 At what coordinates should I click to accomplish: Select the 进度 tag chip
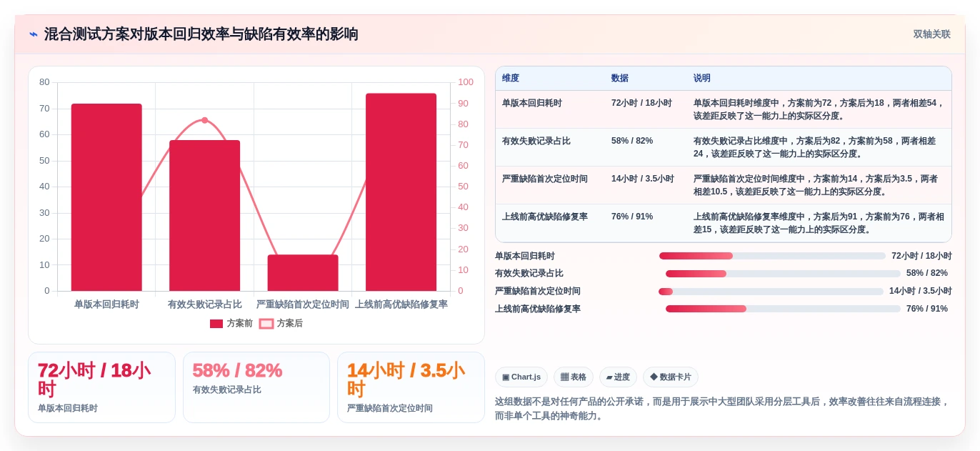[x=618, y=377]
